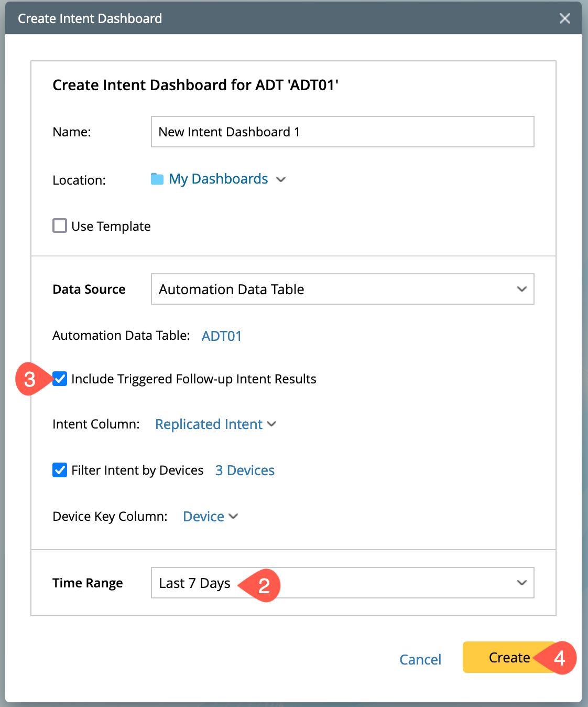Open the ADT01 data table link

click(222, 336)
